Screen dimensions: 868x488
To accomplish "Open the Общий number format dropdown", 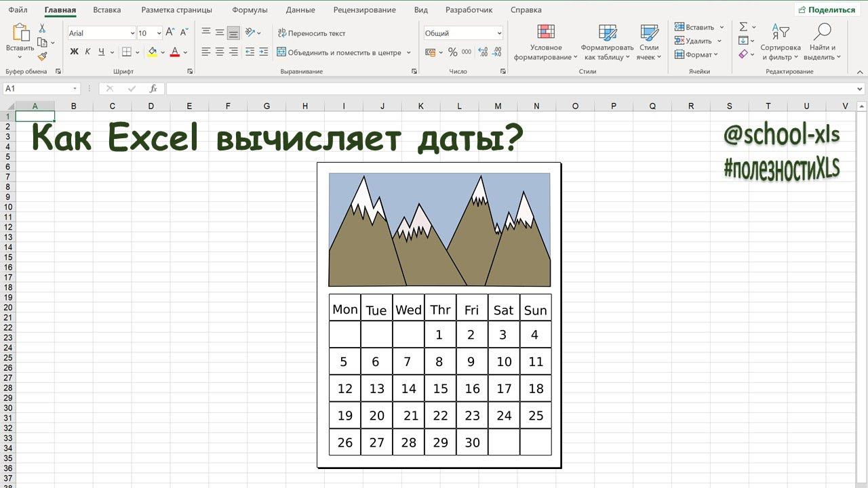I will (x=499, y=33).
